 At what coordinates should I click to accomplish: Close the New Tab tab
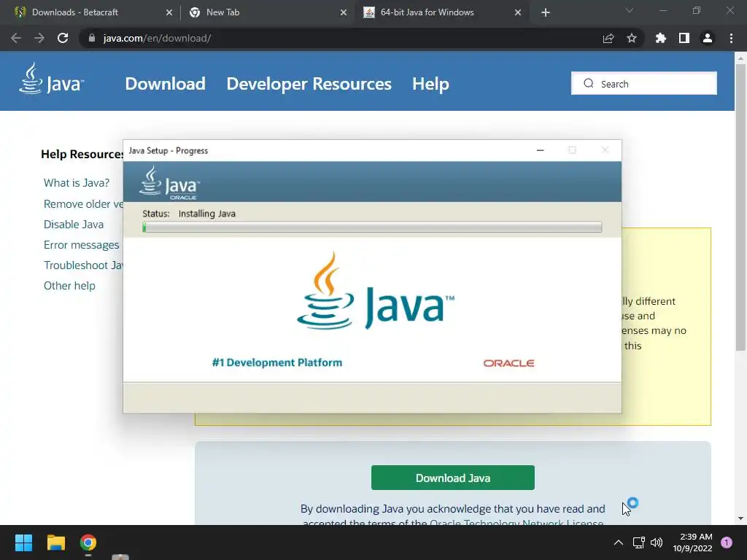[344, 12]
